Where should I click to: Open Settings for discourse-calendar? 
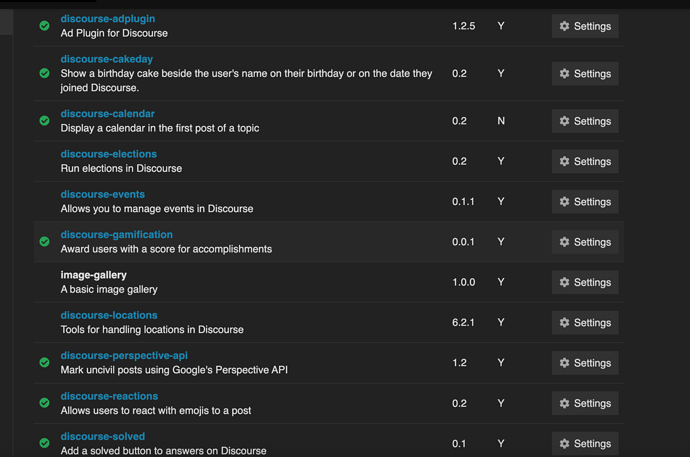click(585, 121)
